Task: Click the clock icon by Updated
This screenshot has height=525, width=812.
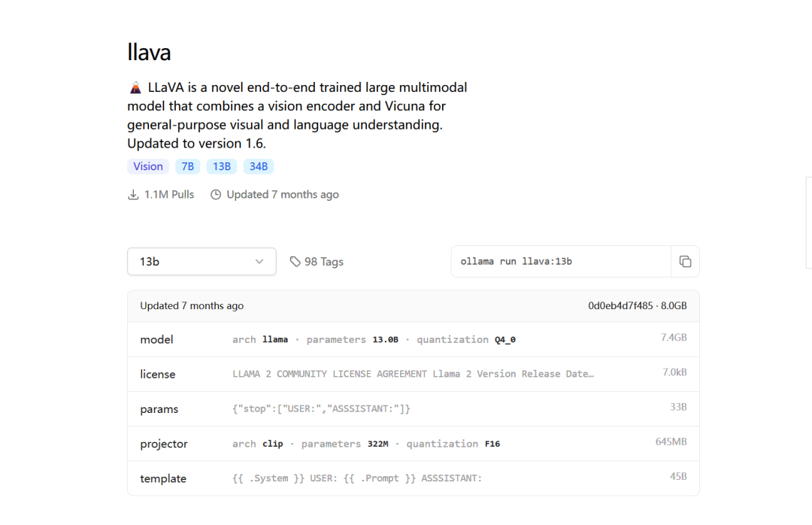Action: tap(216, 195)
